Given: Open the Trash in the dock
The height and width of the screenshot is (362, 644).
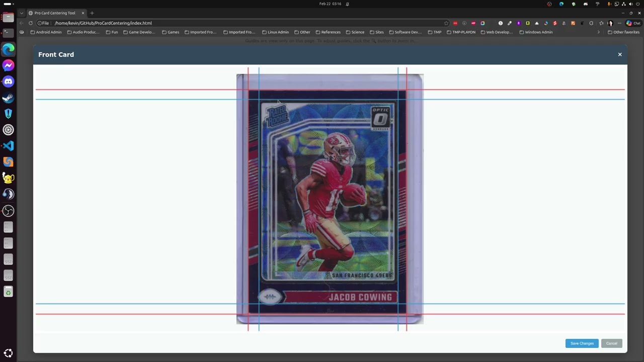Looking at the screenshot, I should point(8,292).
